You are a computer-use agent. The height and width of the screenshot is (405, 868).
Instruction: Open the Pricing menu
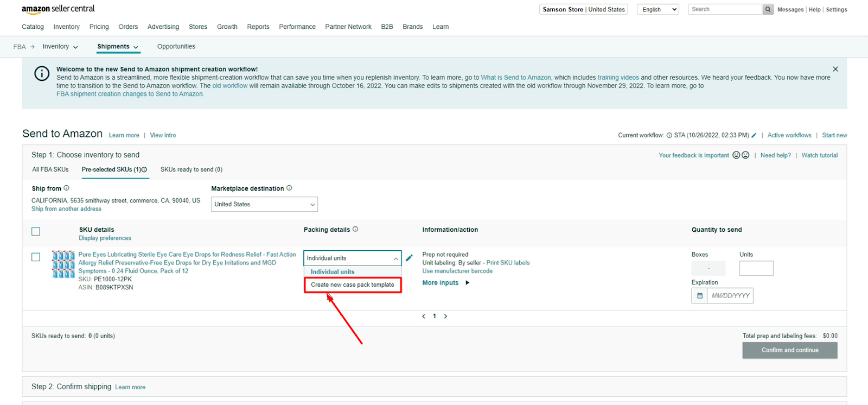(99, 27)
